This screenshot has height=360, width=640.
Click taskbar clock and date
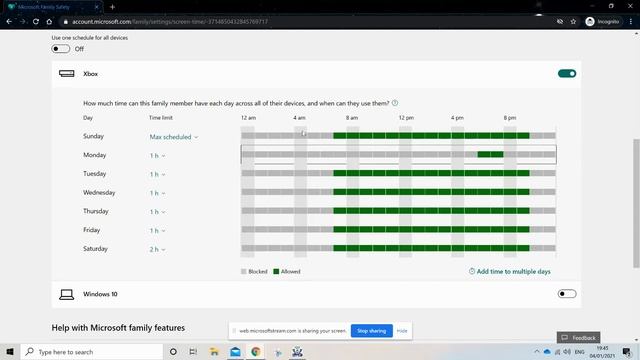pos(602,351)
